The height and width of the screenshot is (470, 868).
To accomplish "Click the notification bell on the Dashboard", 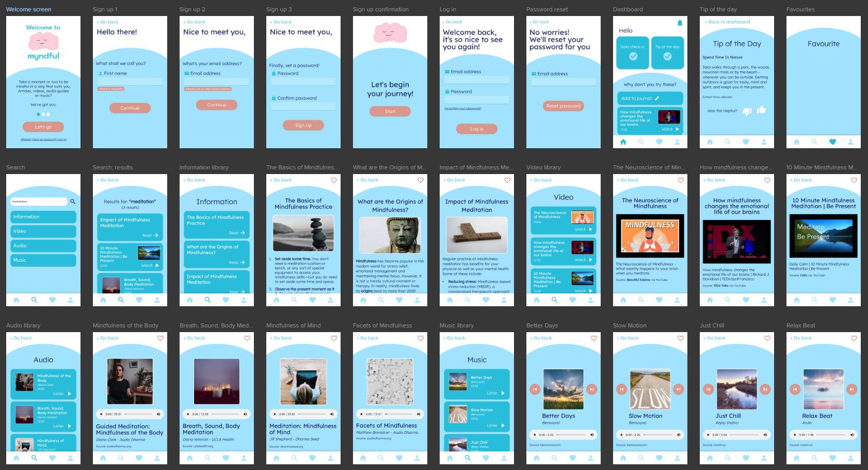I will tap(680, 23).
